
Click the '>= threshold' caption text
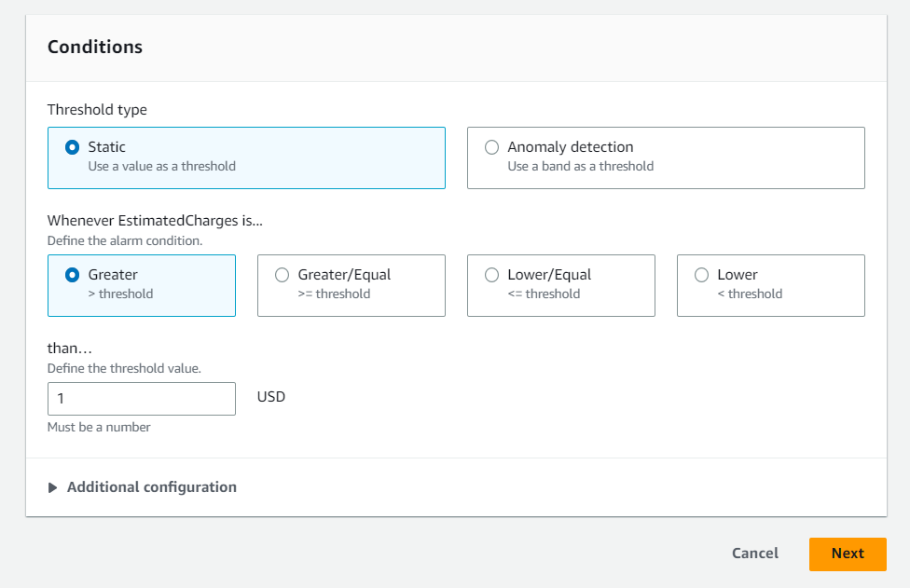click(334, 294)
